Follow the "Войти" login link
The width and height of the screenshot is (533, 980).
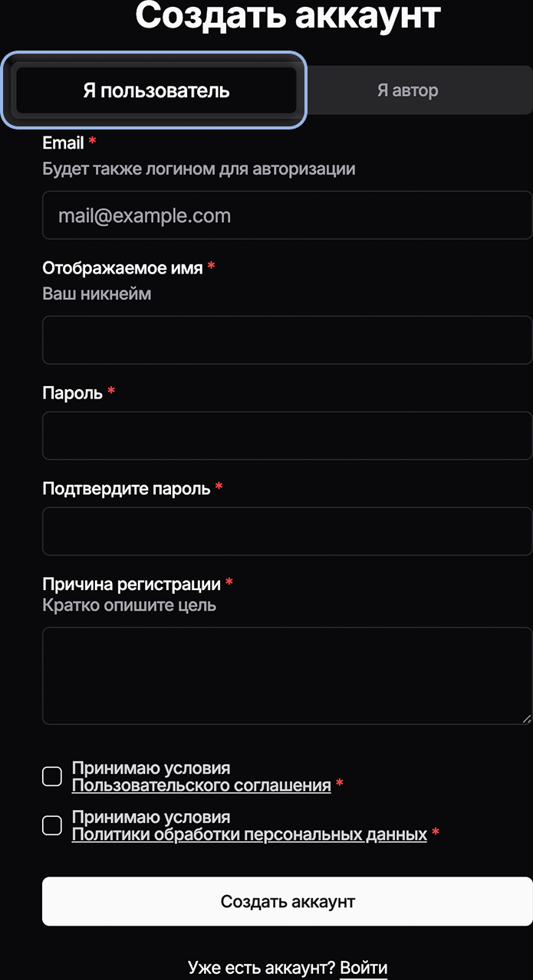pyautogui.click(x=364, y=968)
